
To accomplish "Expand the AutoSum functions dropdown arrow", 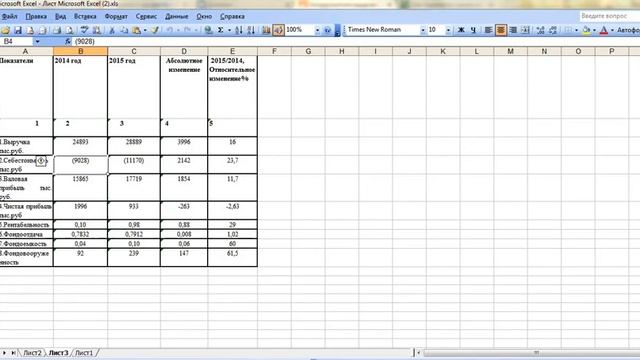I will point(229,31).
